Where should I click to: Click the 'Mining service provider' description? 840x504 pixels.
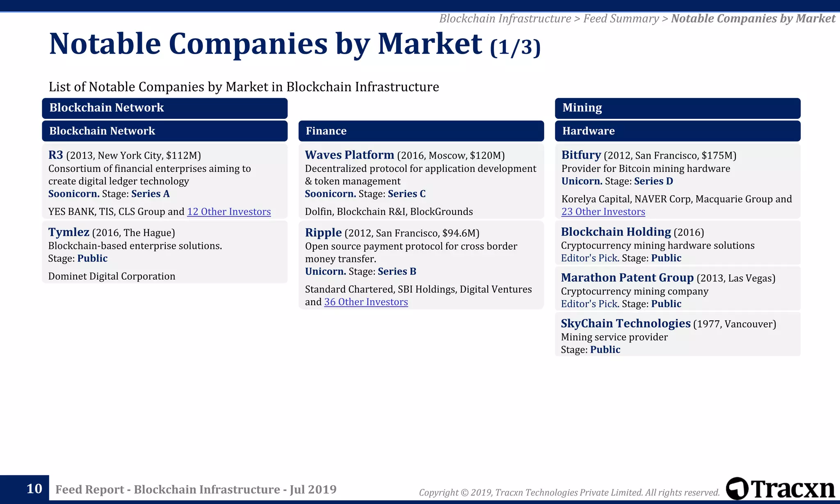614,337
